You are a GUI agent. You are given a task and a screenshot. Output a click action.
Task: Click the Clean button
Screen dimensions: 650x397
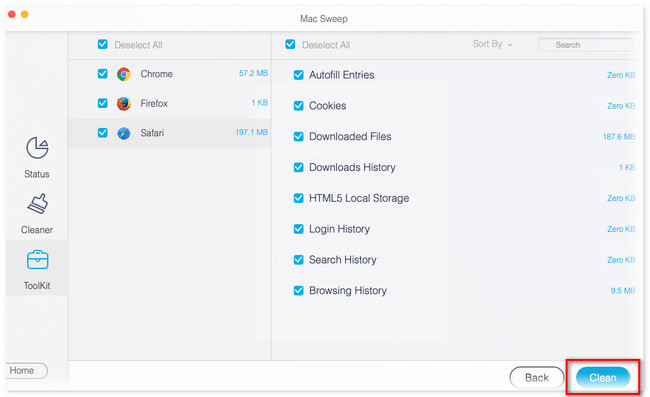(603, 378)
